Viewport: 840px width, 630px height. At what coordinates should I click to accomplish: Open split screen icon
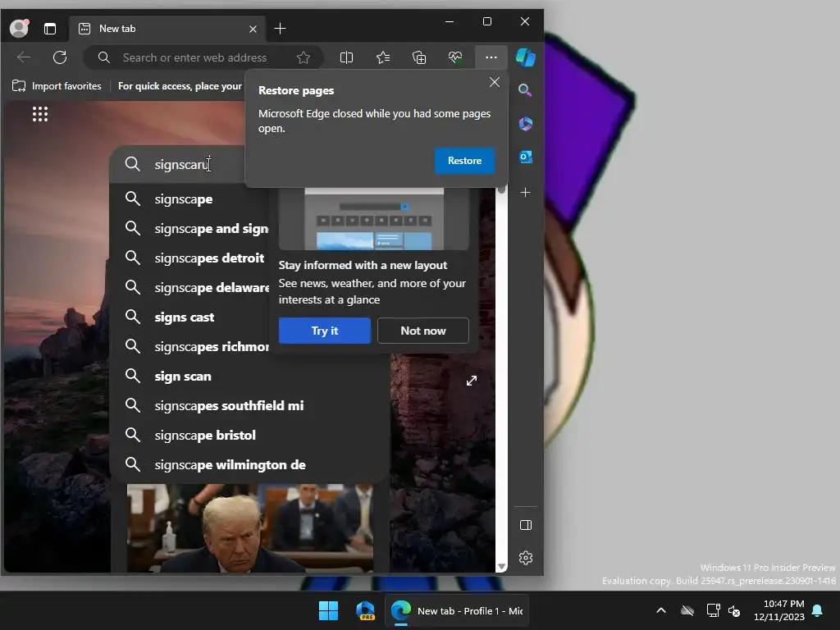347,57
